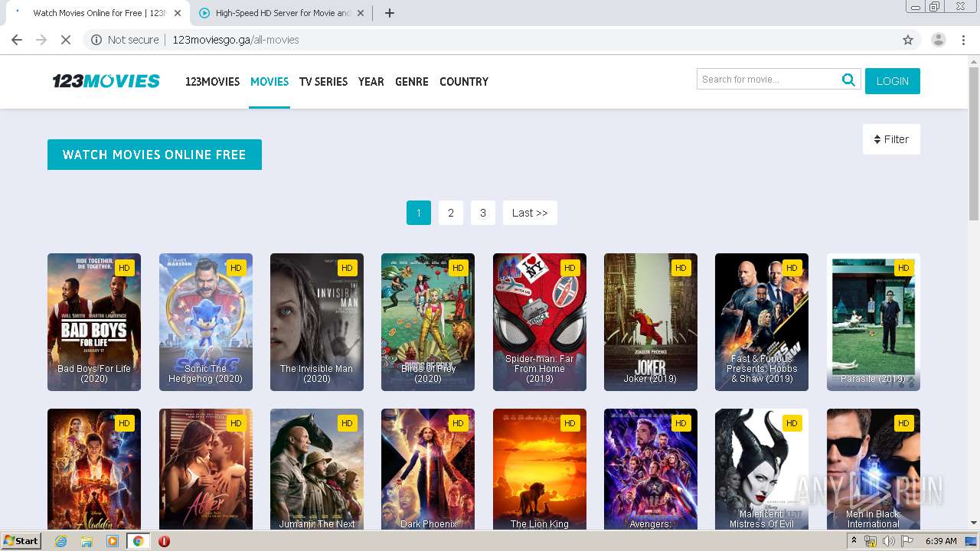980x551 pixels.
Task: Select current page 1 button
Action: coord(419,213)
